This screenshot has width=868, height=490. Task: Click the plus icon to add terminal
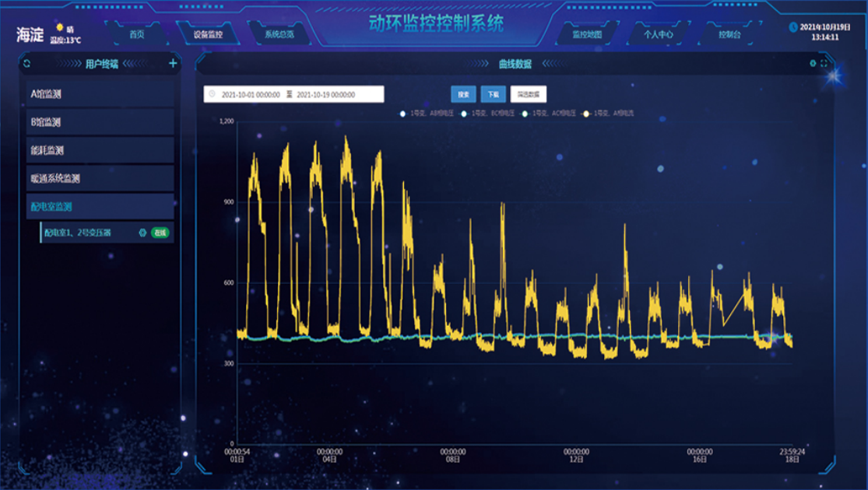coord(173,64)
